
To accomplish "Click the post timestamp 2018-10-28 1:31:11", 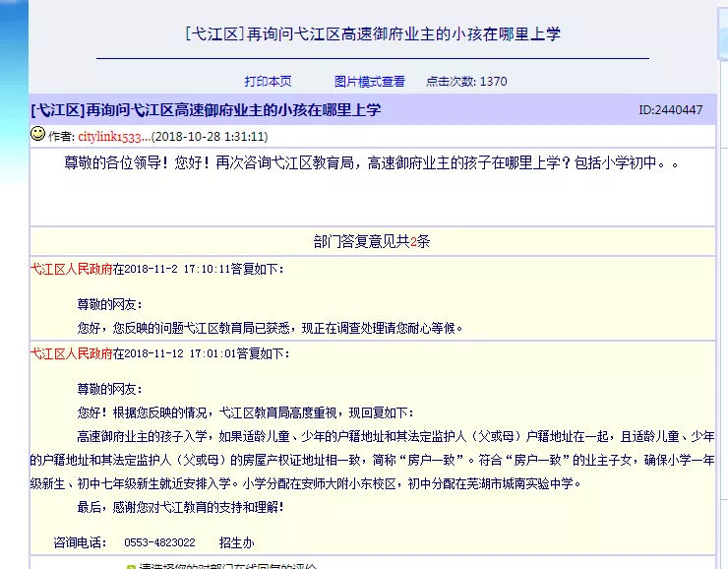I will [x=211, y=136].
